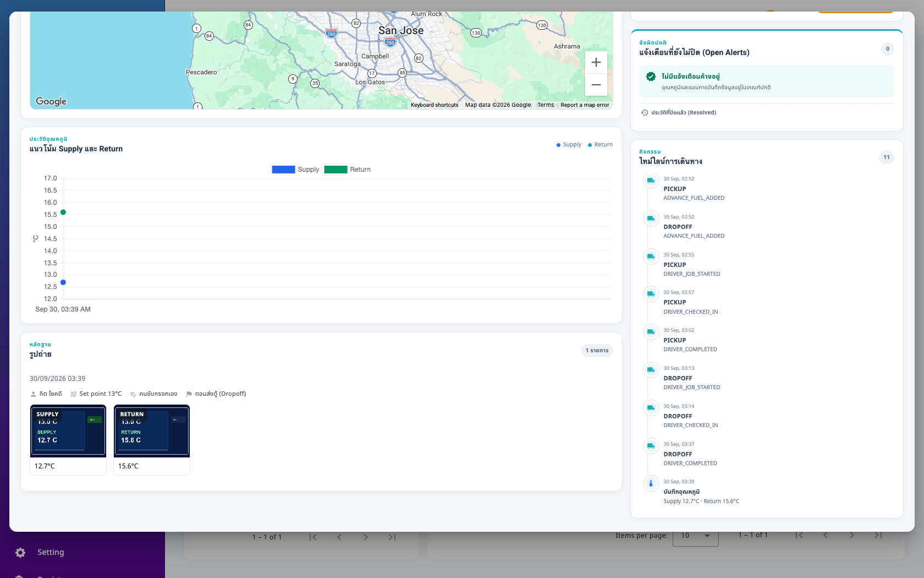924x578 pixels.
Task: Zoom out on the map with minus button
Action: pos(596,85)
